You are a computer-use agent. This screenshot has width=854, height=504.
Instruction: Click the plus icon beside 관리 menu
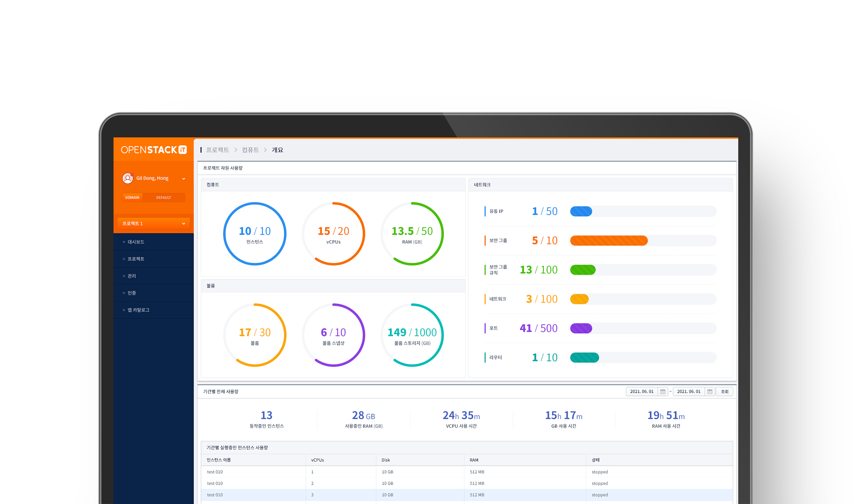[124, 276]
